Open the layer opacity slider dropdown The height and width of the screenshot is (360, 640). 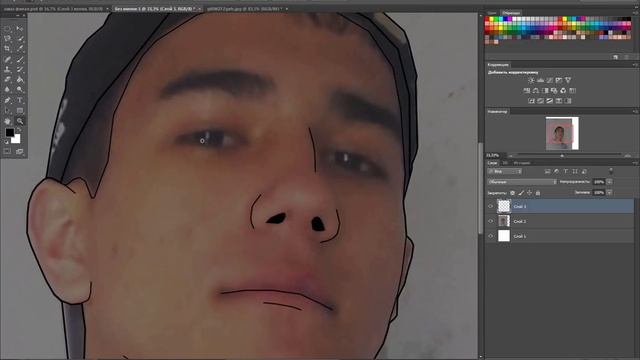pyautogui.click(x=609, y=182)
